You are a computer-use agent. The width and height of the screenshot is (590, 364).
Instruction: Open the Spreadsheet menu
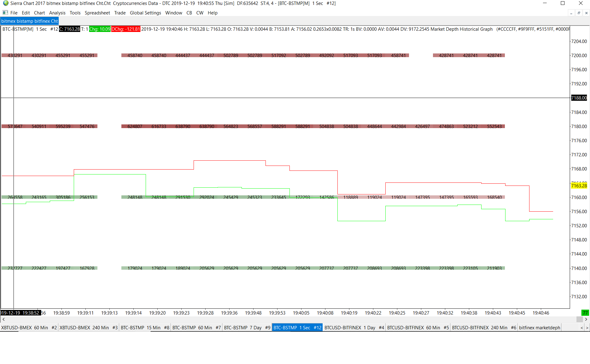pos(97,13)
